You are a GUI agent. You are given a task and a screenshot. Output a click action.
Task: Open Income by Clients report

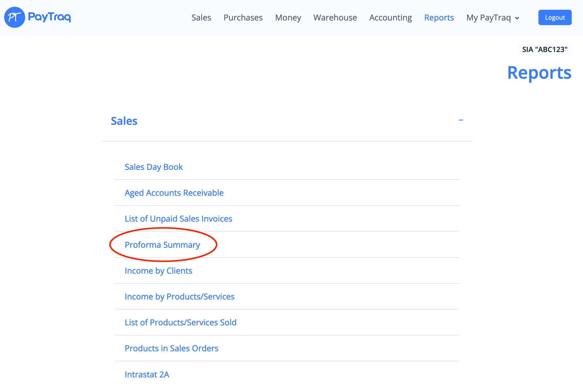[158, 271]
